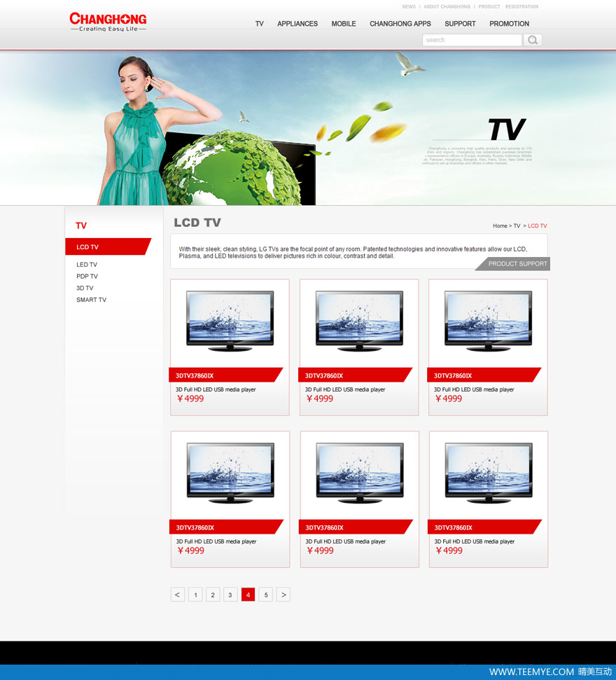Go to previous page arrow
This screenshot has width=616, height=680.
178,595
